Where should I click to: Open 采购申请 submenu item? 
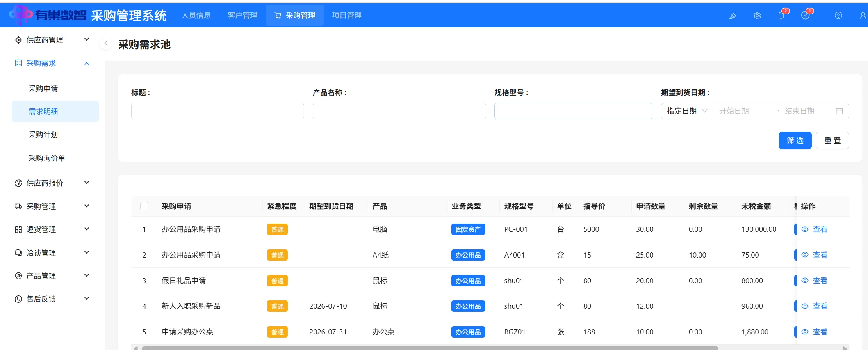[x=55, y=89]
